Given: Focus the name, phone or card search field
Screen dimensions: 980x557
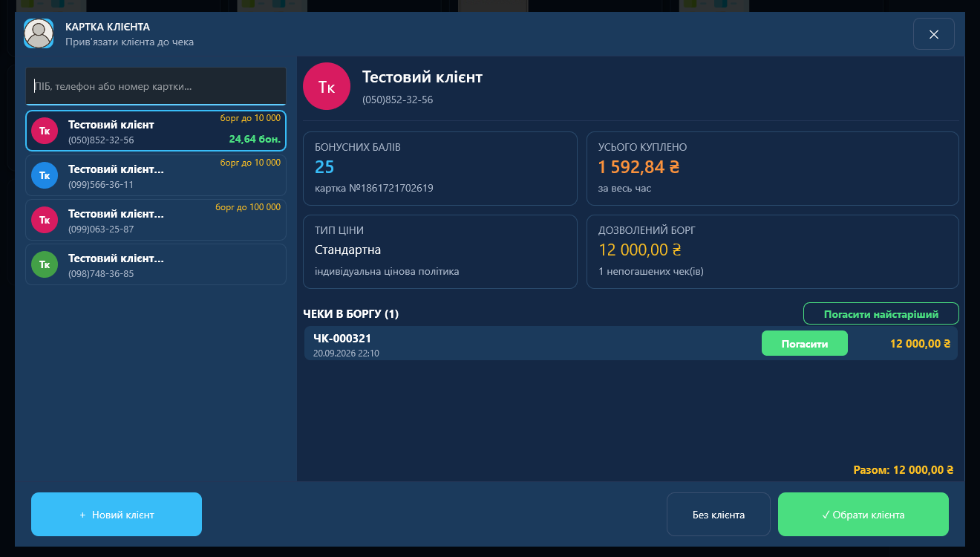Looking at the screenshot, I should [156, 86].
